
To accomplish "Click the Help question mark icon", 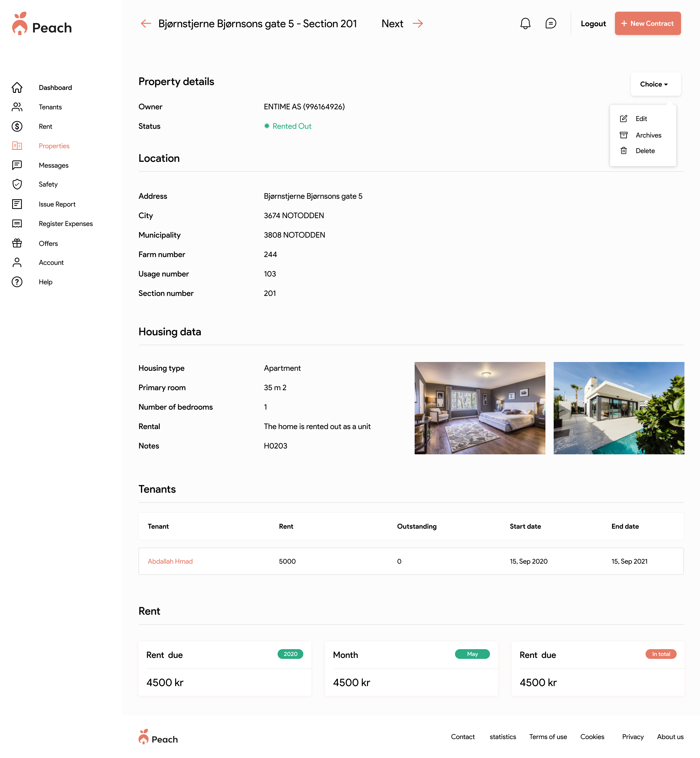I will coord(17,282).
